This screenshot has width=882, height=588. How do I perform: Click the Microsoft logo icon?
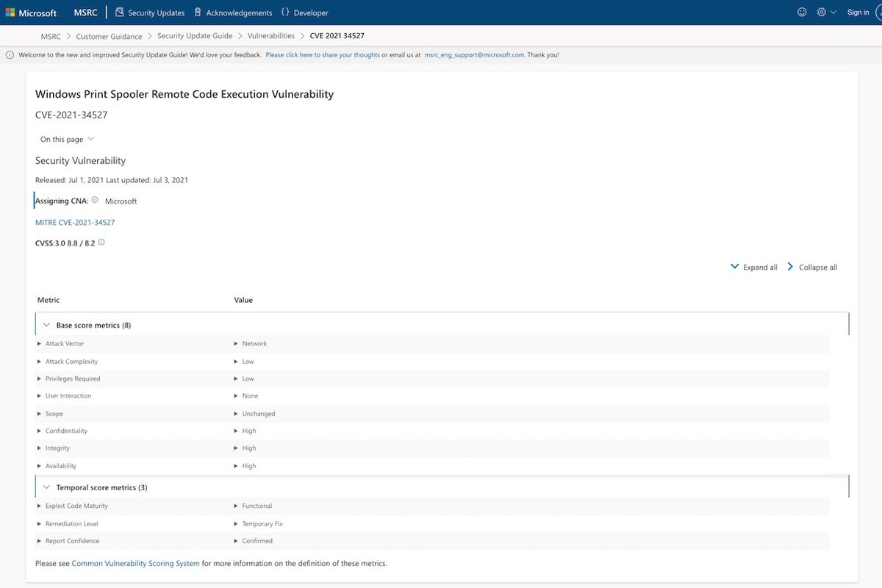tap(10, 12)
